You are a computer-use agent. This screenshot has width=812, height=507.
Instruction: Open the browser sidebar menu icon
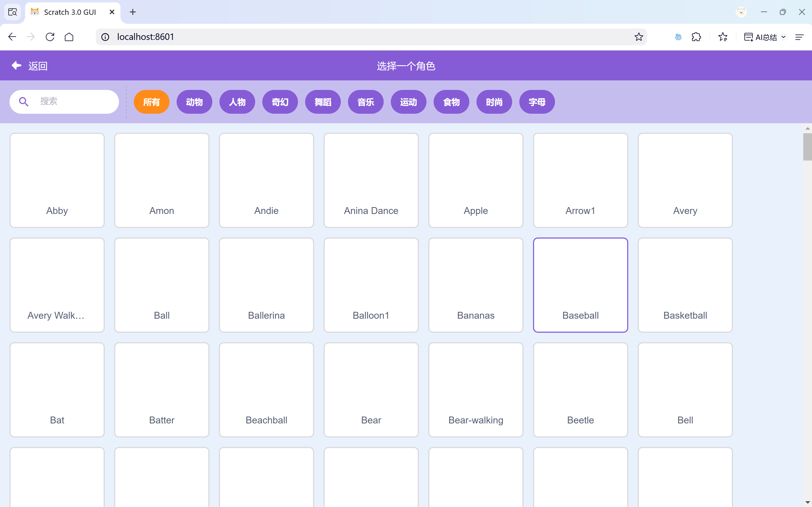[799, 37]
